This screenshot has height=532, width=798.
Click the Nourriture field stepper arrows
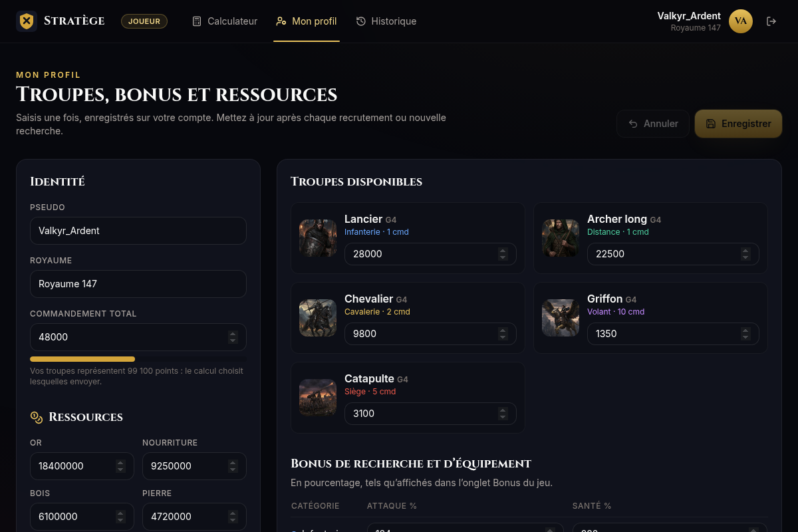pos(233,466)
